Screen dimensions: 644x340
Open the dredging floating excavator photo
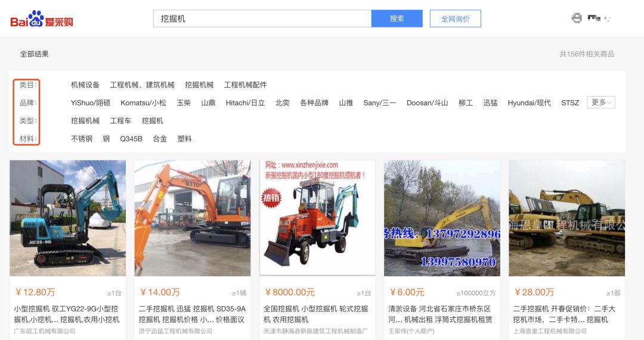click(442, 218)
